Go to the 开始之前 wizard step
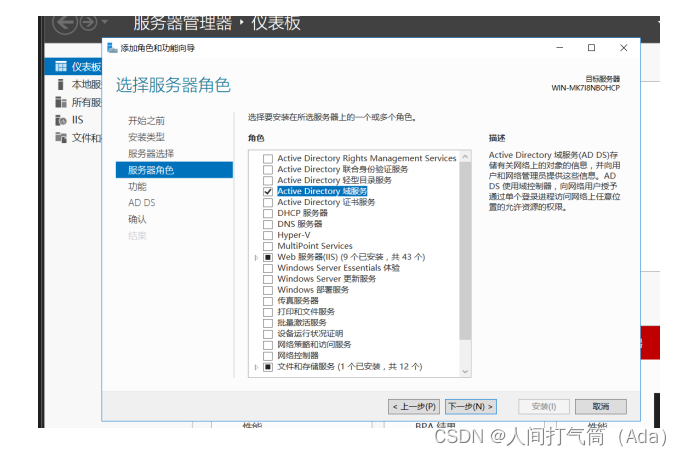The image size is (682, 456). pyautogui.click(x=146, y=121)
